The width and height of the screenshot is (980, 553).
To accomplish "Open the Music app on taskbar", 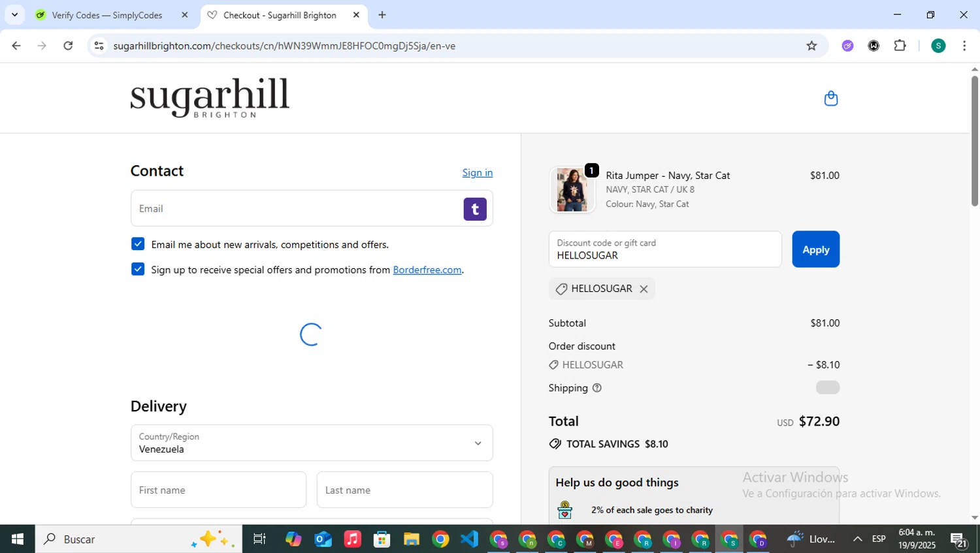I will point(352,539).
